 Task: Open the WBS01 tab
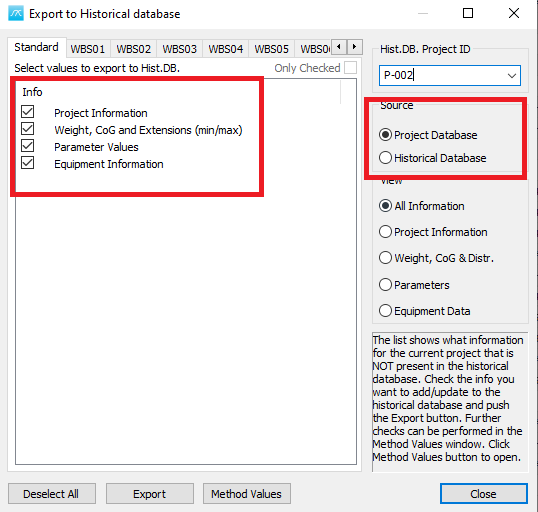(x=88, y=49)
